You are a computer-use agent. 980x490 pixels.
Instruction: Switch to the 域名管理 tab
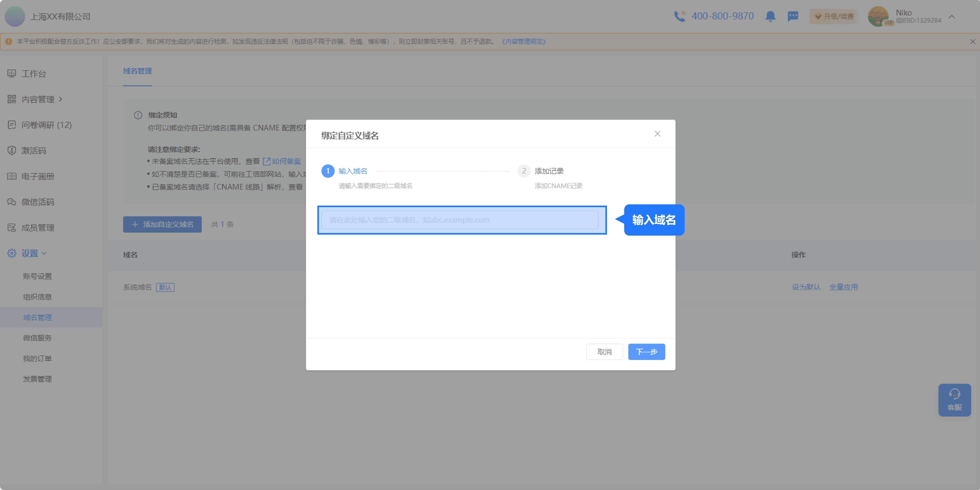click(137, 71)
